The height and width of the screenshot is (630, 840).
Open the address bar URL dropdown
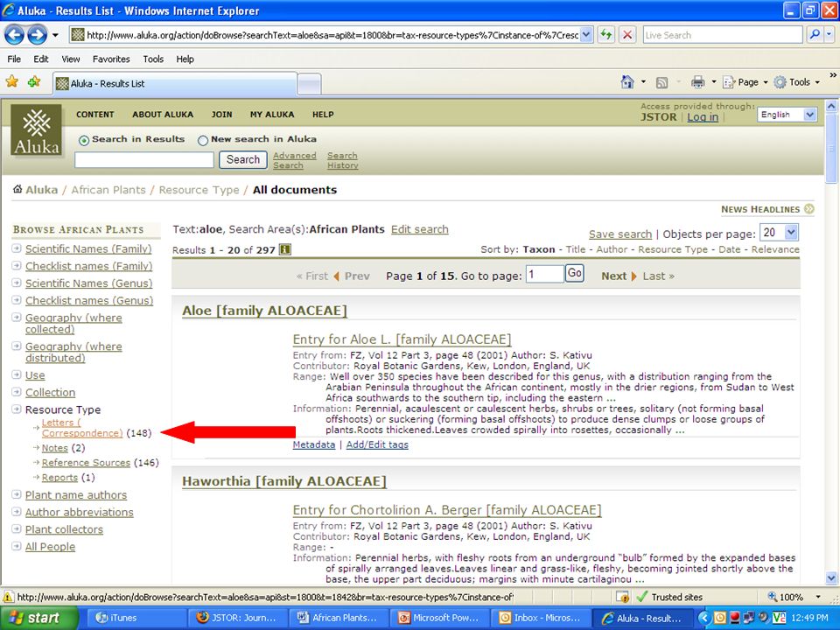point(586,35)
